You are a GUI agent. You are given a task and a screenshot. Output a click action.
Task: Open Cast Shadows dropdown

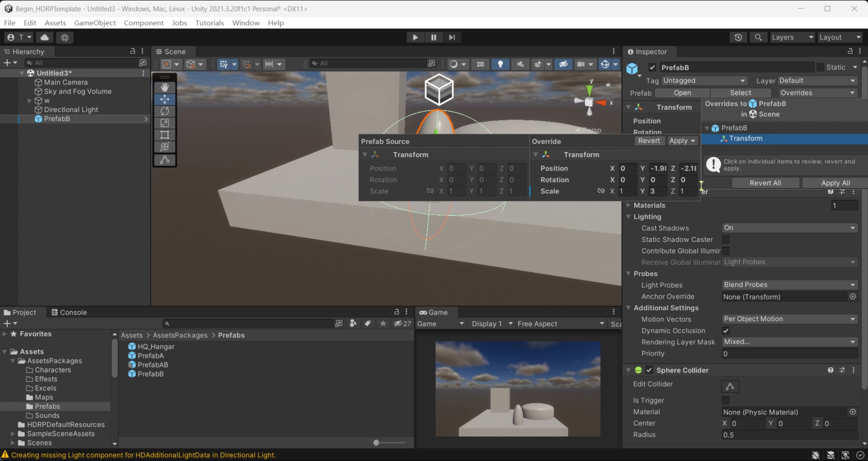click(x=789, y=228)
